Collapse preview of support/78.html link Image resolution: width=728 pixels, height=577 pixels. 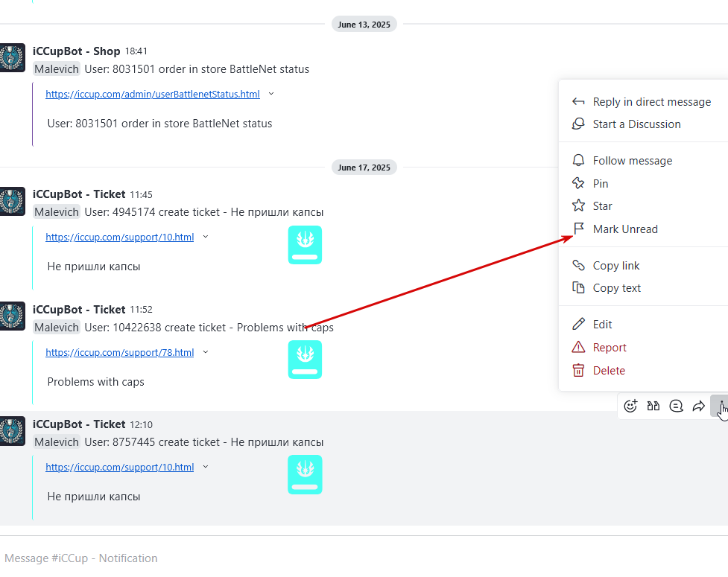(x=205, y=352)
